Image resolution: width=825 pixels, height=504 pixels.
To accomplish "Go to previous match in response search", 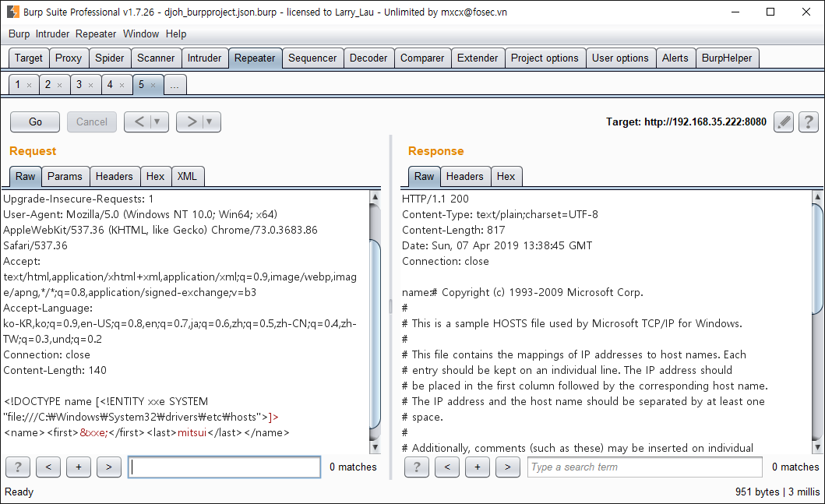I will pyautogui.click(x=447, y=467).
